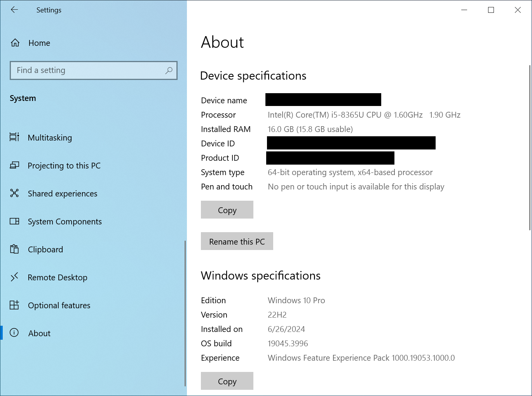Click the Projecting to this PC icon
This screenshot has width=532, height=396.
(x=14, y=165)
